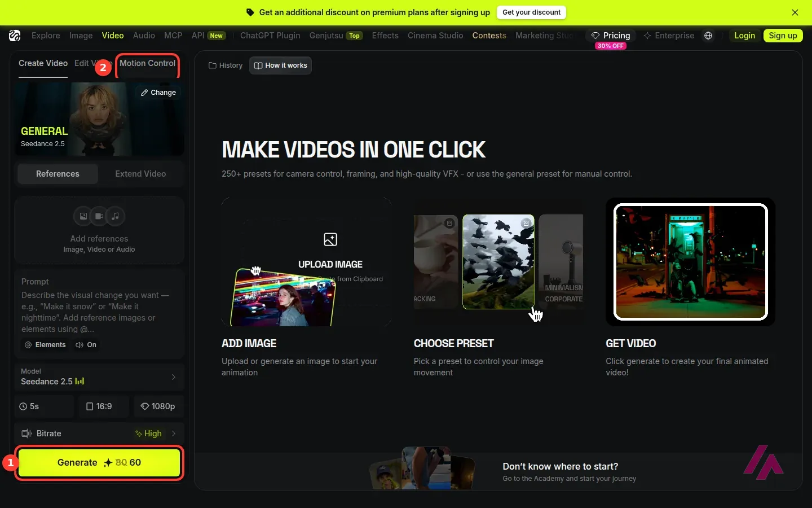Open Cinema Studio

click(x=435, y=36)
